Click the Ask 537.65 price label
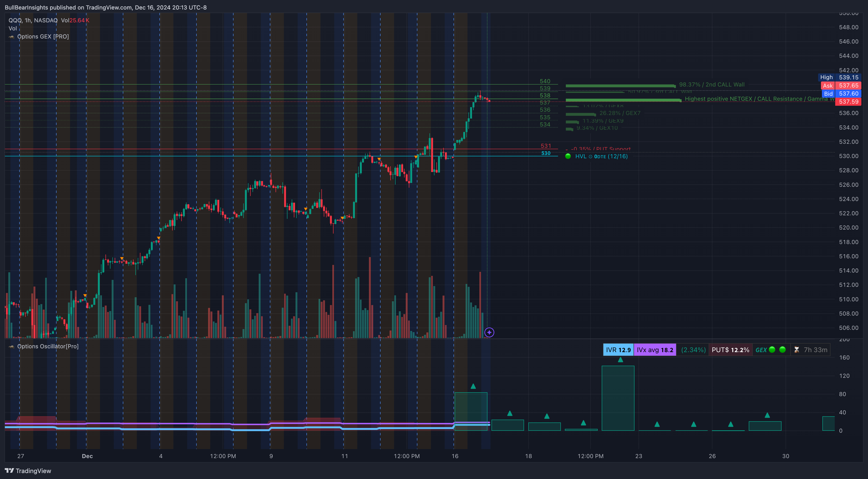 click(841, 86)
